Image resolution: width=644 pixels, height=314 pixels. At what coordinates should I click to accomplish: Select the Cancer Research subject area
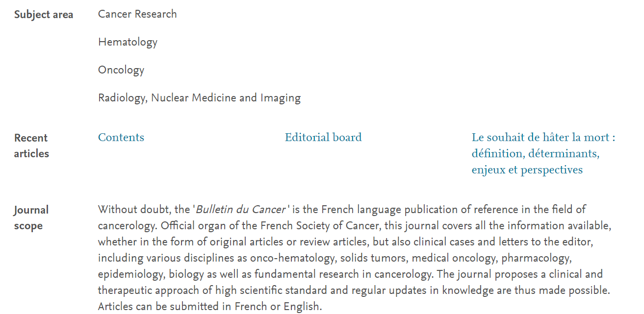click(x=137, y=14)
